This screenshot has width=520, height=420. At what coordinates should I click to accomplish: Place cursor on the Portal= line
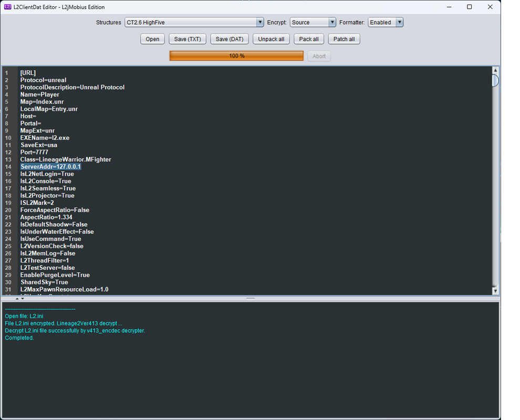tap(30, 123)
